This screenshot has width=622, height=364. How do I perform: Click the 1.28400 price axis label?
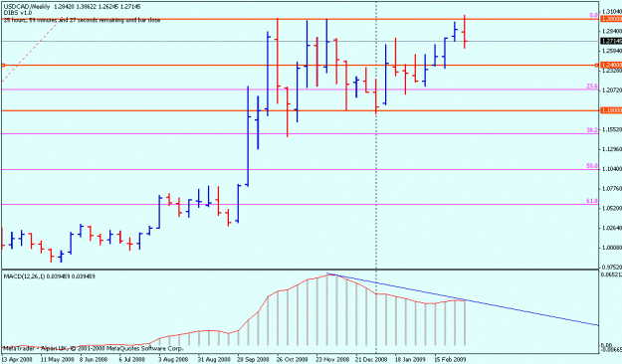612,31
